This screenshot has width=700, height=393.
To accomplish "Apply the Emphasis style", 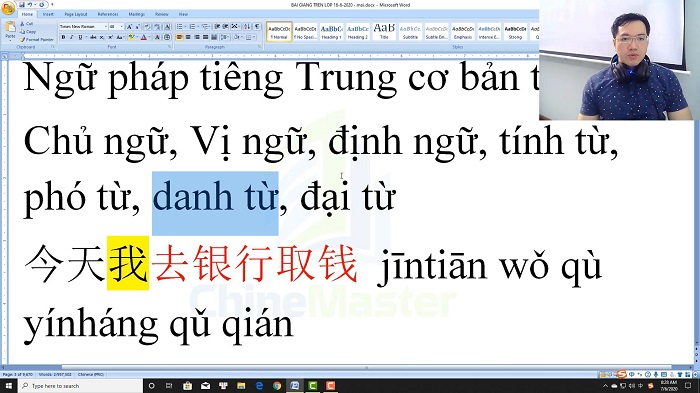I will (x=463, y=31).
